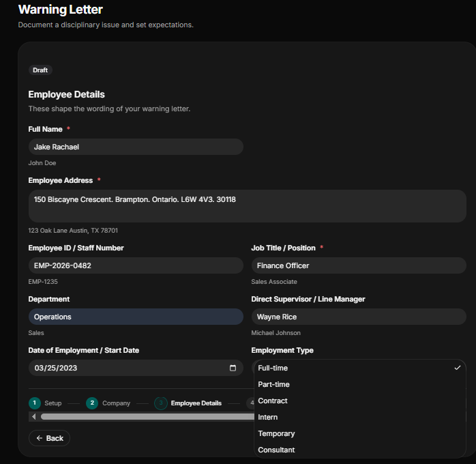
Task: Click the Department field with Operations
Action: (136, 317)
